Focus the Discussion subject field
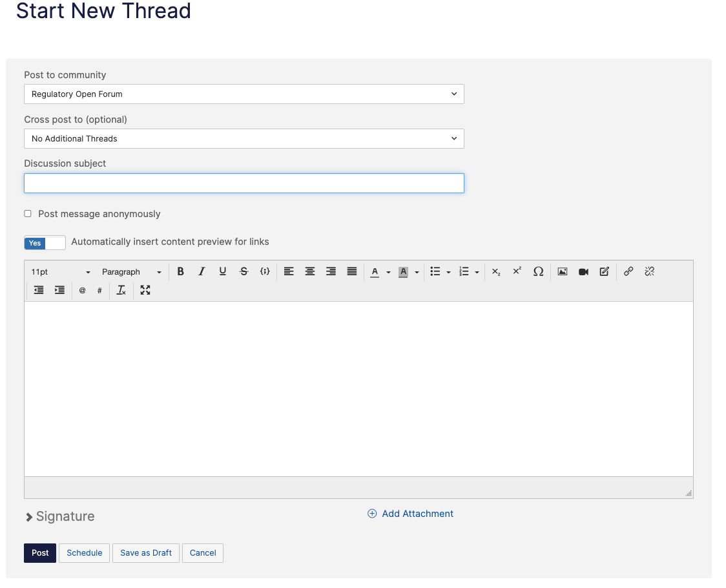Image resolution: width=726 pixels, height=588 pixels. [244, 183]
